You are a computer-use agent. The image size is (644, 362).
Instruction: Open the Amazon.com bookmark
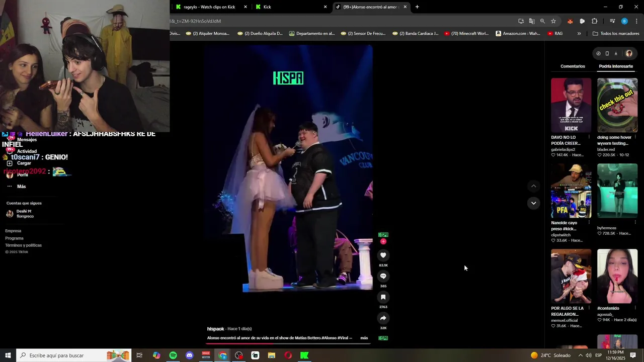click(518, 34)
